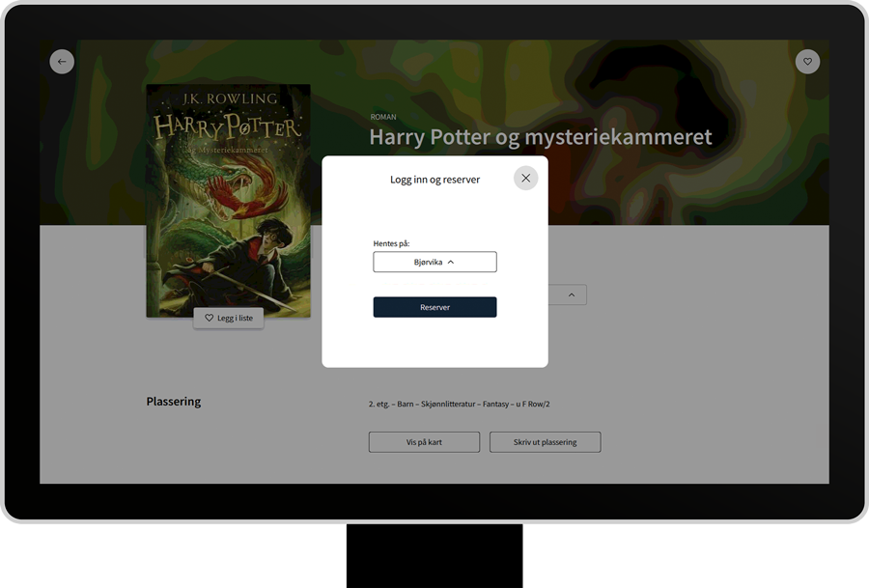Viewport: 869px width, 588px height.
Task: Go back using the left arrow icon
Action: 62,62
